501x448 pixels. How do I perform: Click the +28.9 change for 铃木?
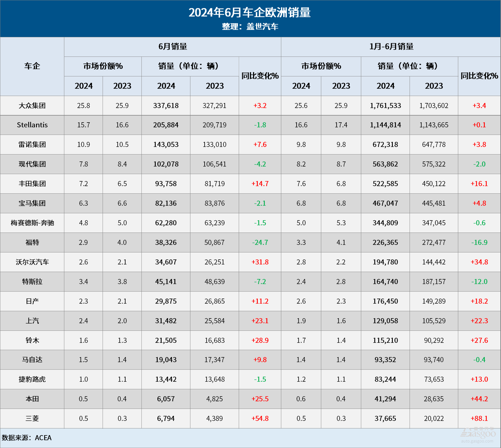click(260, 340)
